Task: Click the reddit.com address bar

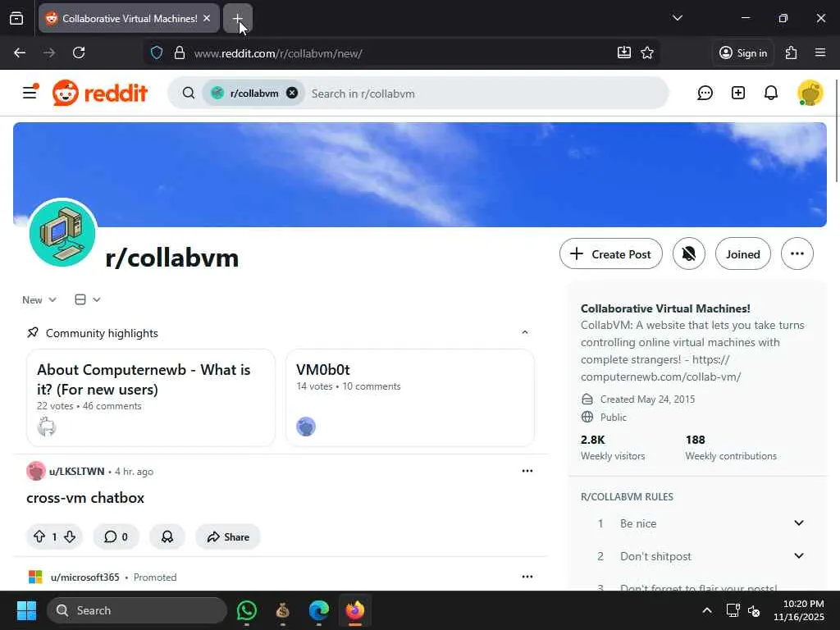Action: (x=402, y=53)
